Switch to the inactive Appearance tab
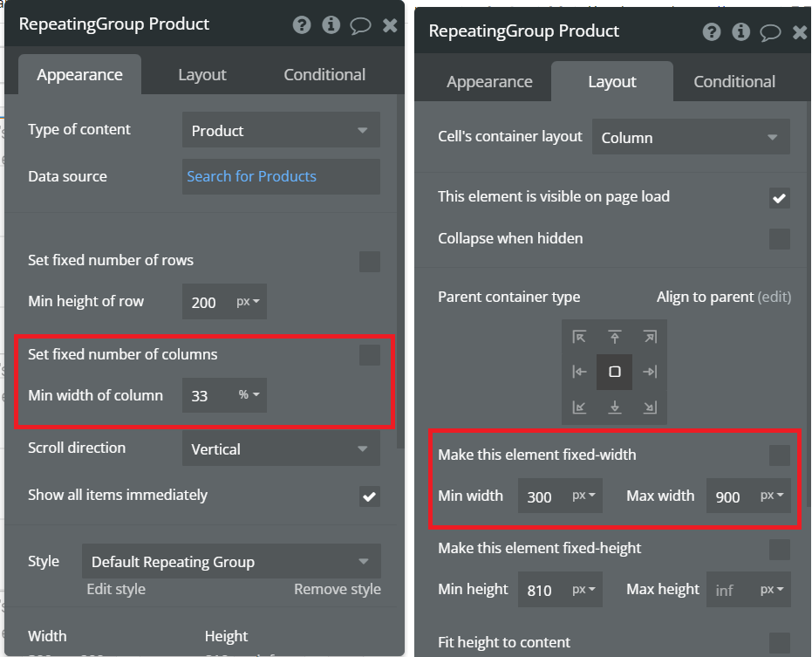Screen dimensions: 812x657 click(x=489, y=82)
